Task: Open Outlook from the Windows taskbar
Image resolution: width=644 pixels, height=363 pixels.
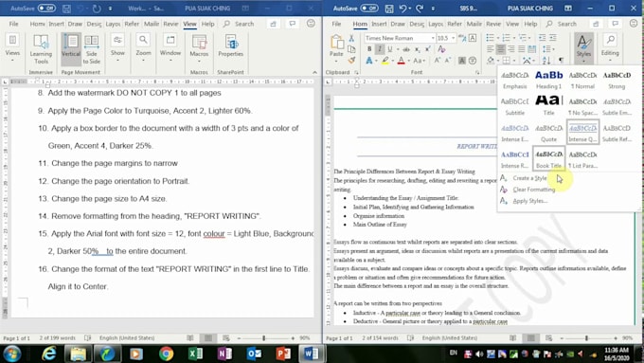Action: pos(254,354)
